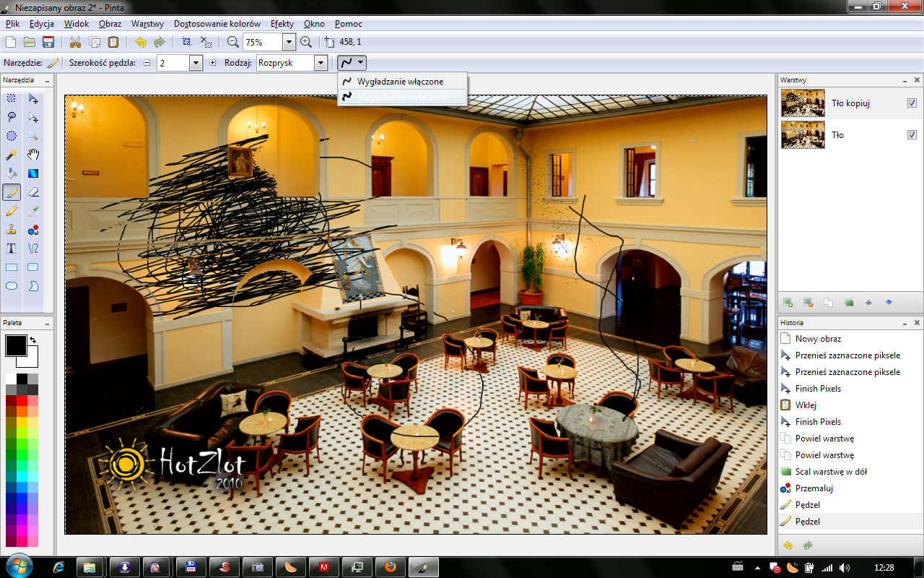Select the Clone Stamp tool
The width and height of the screenshot is (924, 578).
12,230
